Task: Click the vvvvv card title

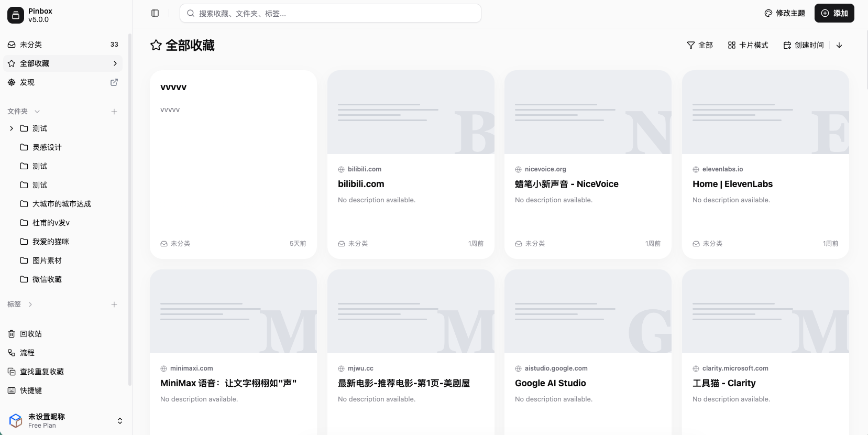Action: pyautogui.click(x=173, y=87)
